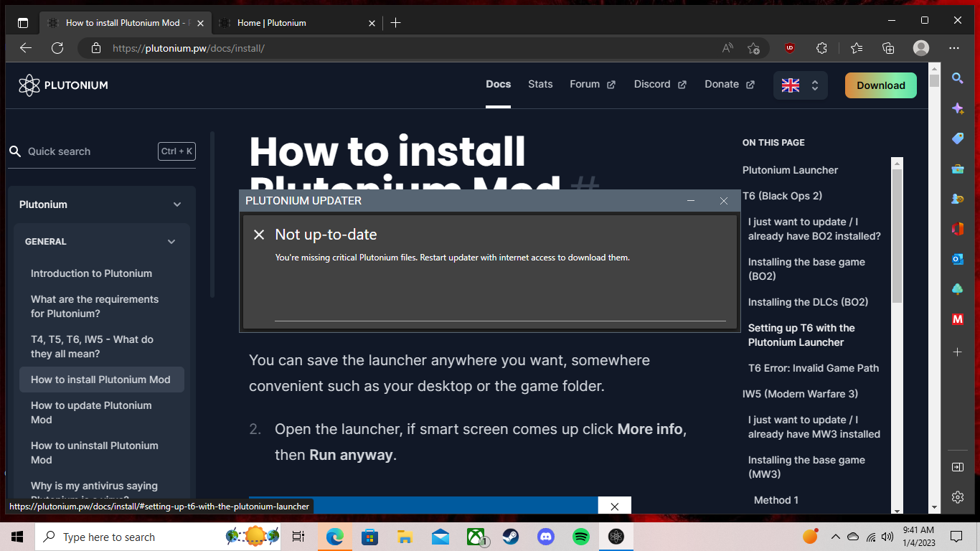The width and height of the screenshot is (980, 551).
Task: Select How to install Plutonium Mod tab
Action: (126, 23)
